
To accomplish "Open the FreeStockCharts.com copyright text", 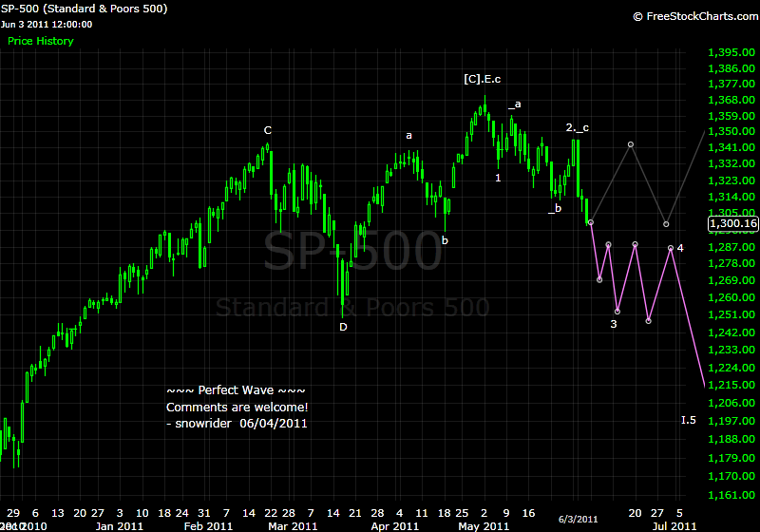I will tap(696, 16).
